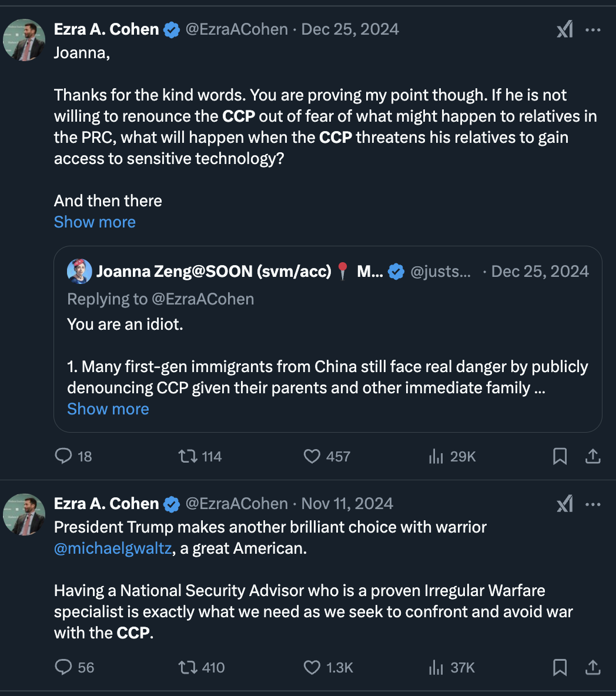Click the Grok icon on Dec 25 post

click(x=564, y=29)
